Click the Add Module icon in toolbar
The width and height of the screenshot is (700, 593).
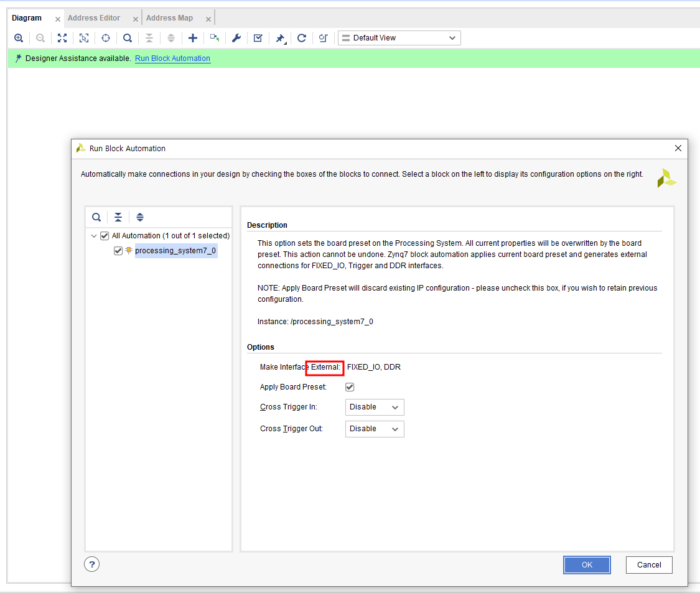[x=215, y=38]
